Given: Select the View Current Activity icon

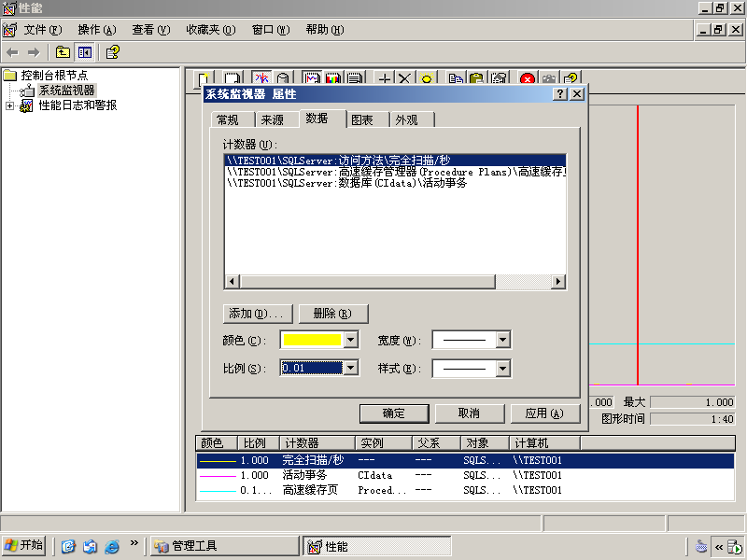Looking at the screenshot, I should 261,78.
